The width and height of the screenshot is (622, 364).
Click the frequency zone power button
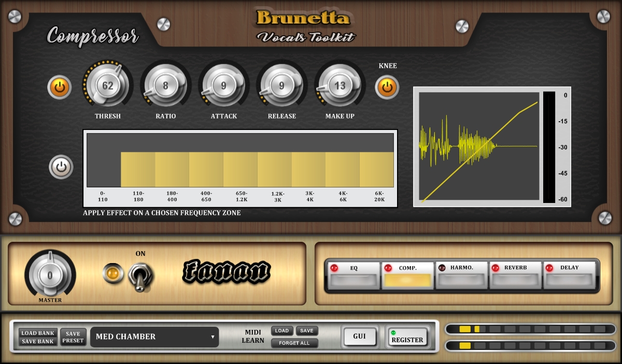point(61,167)
